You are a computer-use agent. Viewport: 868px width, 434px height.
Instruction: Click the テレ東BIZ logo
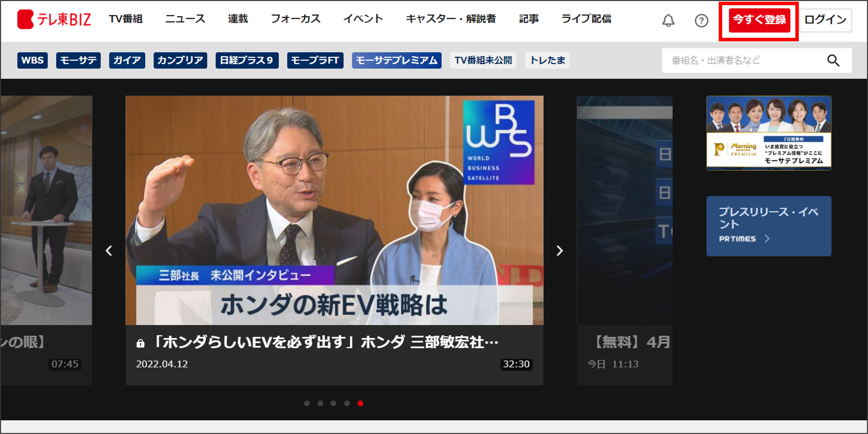(54, 19)
